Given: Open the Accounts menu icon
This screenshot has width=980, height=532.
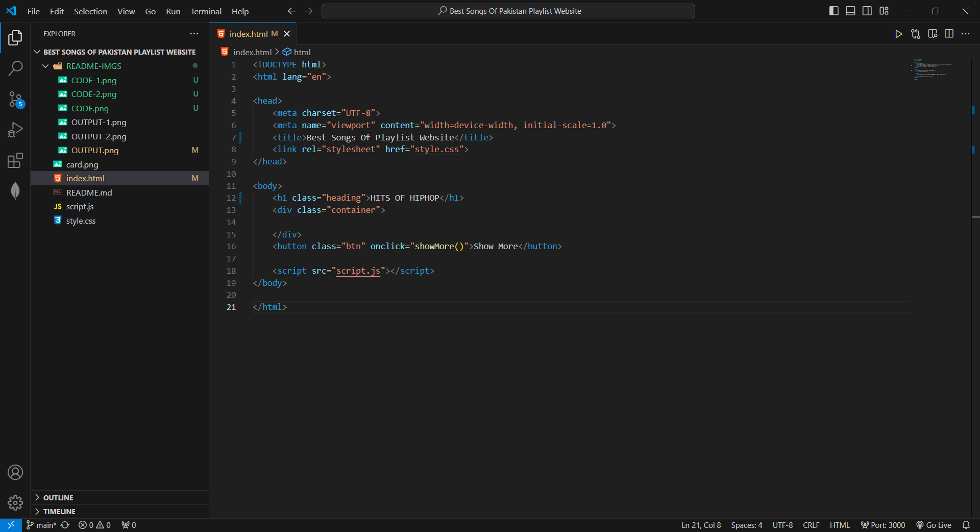Looking at the screenshot, I should tap(15, 472).
